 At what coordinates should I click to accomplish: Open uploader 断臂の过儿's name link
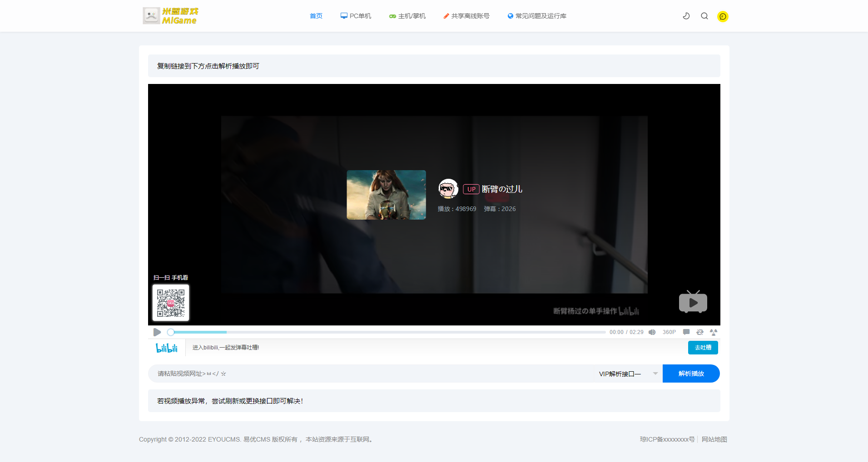tap(502, 189)
